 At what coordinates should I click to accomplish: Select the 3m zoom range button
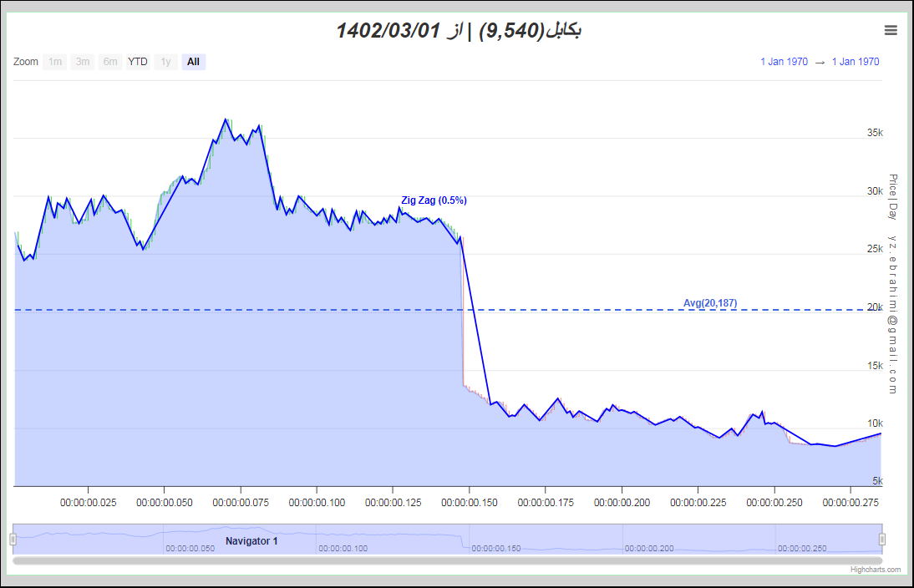click(83, 62)
